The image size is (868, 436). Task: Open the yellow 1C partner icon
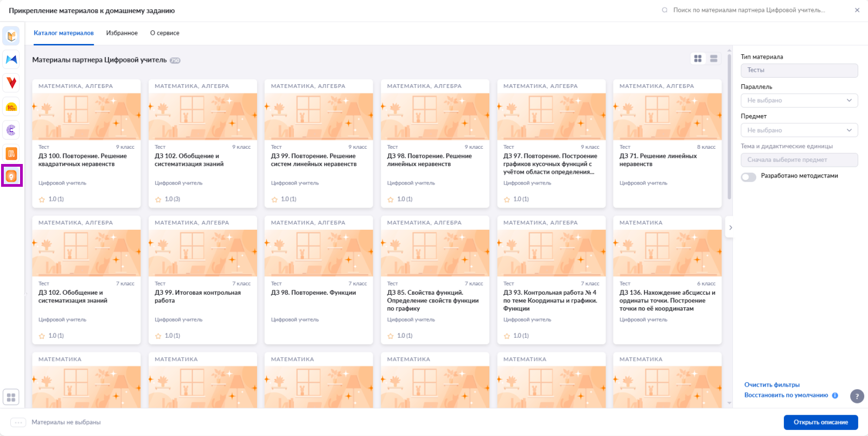tap(11, 107)
